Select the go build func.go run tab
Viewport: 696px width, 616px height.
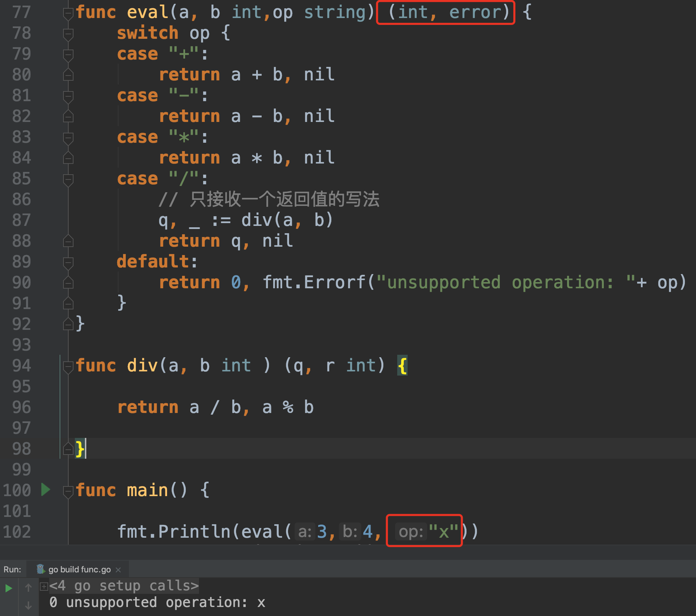click(79, 570)
